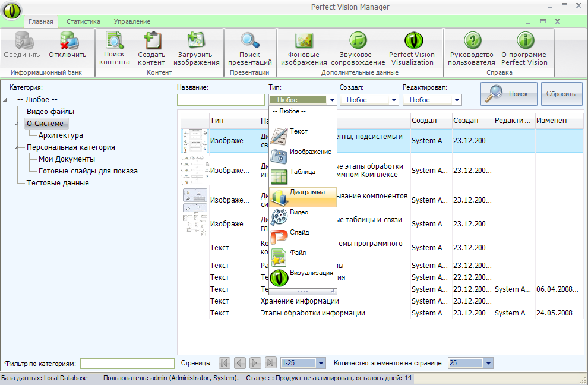Click the Поиск search button
This screenshot has width=588, height=385.
[509, 94]
